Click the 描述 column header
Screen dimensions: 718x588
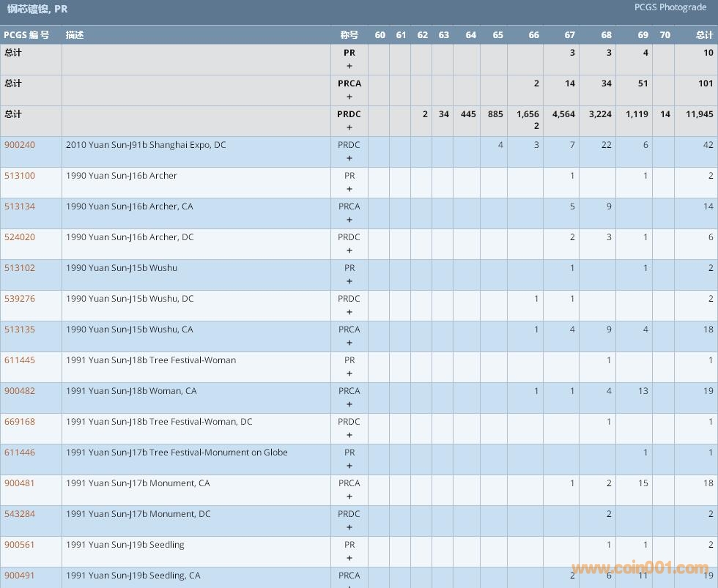(75, 35)
